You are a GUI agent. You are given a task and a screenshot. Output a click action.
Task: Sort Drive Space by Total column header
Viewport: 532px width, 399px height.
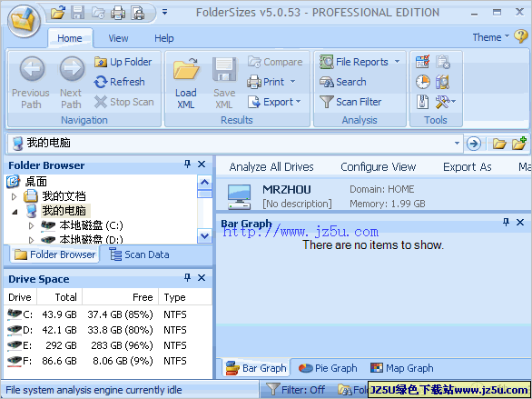pyautogui.click(x=60, y=297)
